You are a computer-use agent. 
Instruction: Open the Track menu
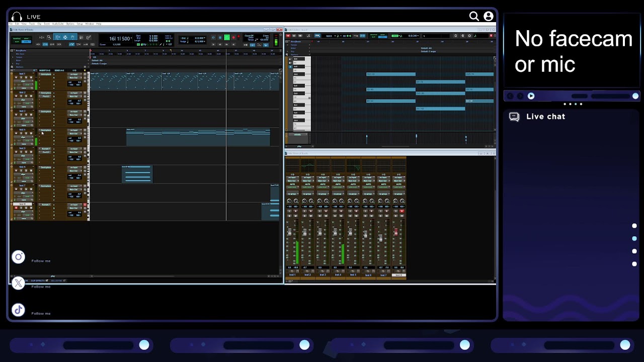coord(32,24)
